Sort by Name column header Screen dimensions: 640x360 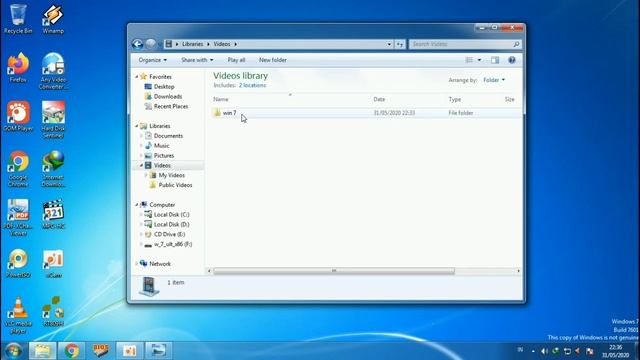click(x=221, y=99)
